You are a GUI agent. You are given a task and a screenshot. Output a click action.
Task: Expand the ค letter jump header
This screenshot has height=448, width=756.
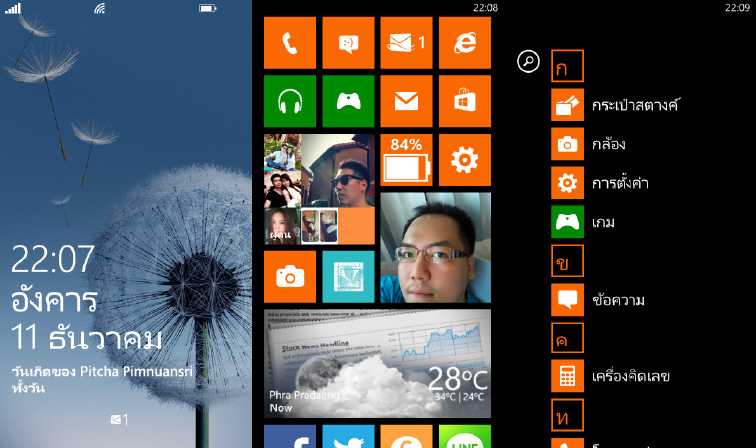tap(567, 338)
